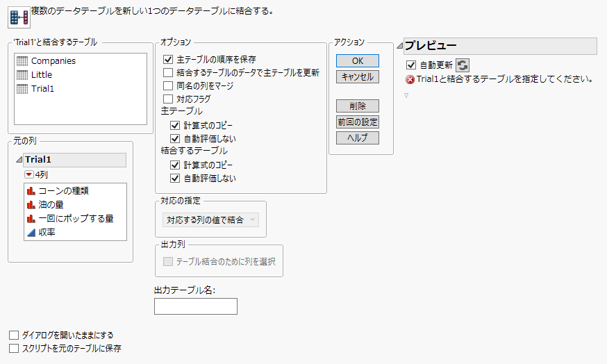Screen dimensions: 607x364
Task: Click the OK button
Action: pyautogui.click(x=358, y=61)
